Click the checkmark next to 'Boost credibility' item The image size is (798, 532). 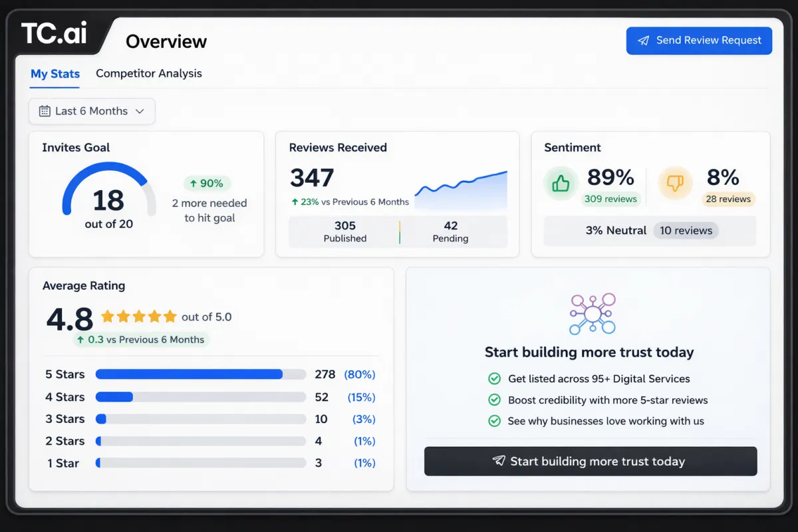coord(495,400)
